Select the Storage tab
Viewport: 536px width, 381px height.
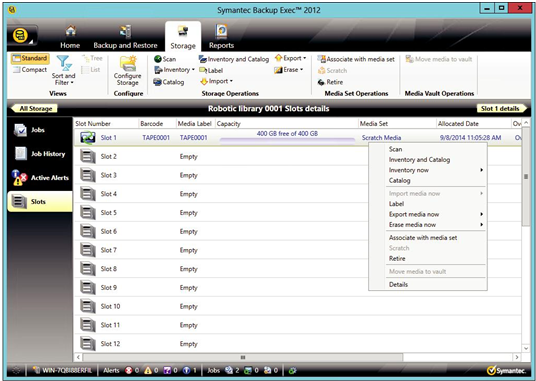tap(183, 37)
